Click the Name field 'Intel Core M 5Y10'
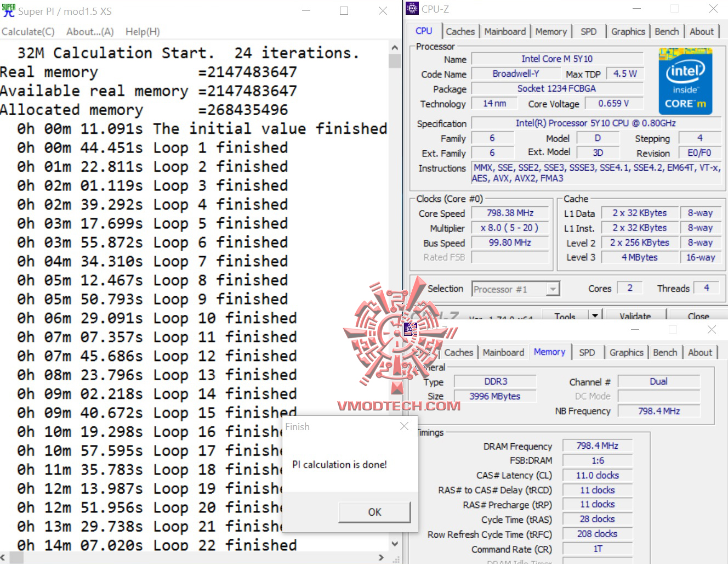Image resolution: width=728 pixels, height=564 pixels. [557, 59]
